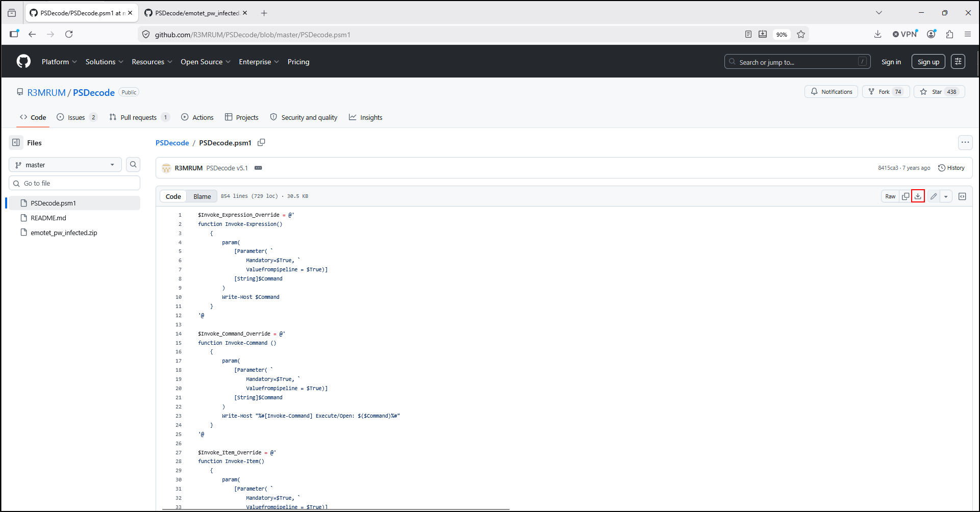Copy the file path next to PSDecode.psm1
This screenshot has width=980, height=512.
[261, 143]
